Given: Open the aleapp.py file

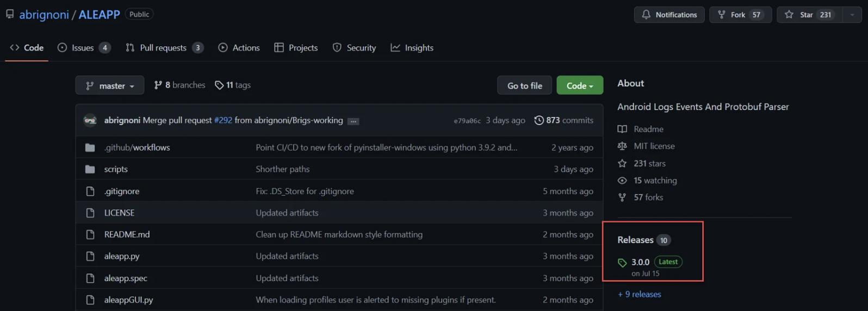Looking at the screenshot, I should click(122, 256).
